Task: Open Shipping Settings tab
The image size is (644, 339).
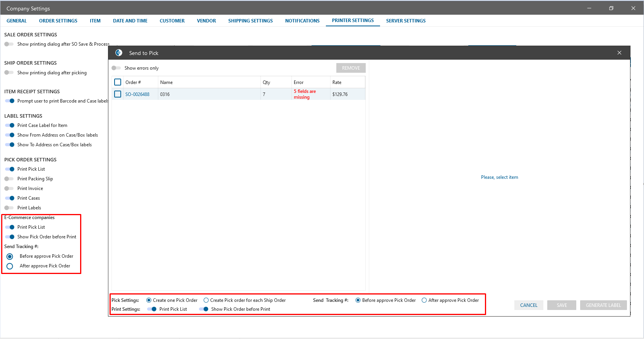Action: click(x=250, y=21)
